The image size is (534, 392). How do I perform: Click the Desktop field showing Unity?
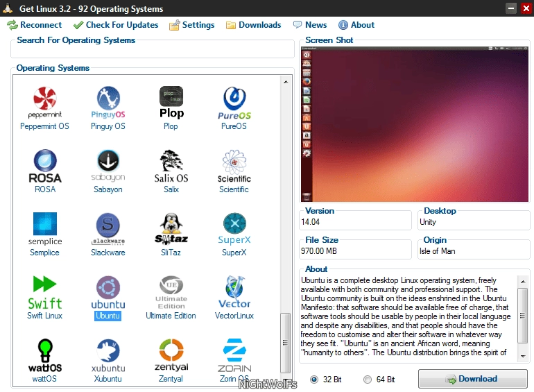tap(474, 222)
